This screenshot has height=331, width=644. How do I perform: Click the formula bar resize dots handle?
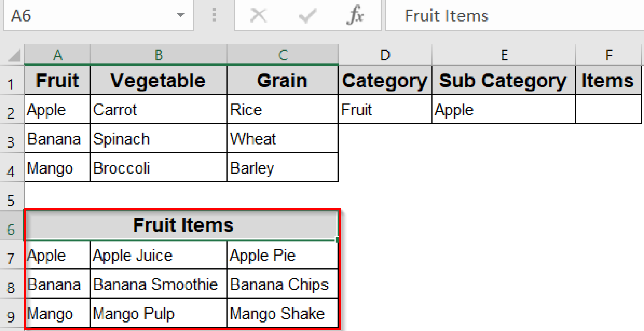[214, 15]
